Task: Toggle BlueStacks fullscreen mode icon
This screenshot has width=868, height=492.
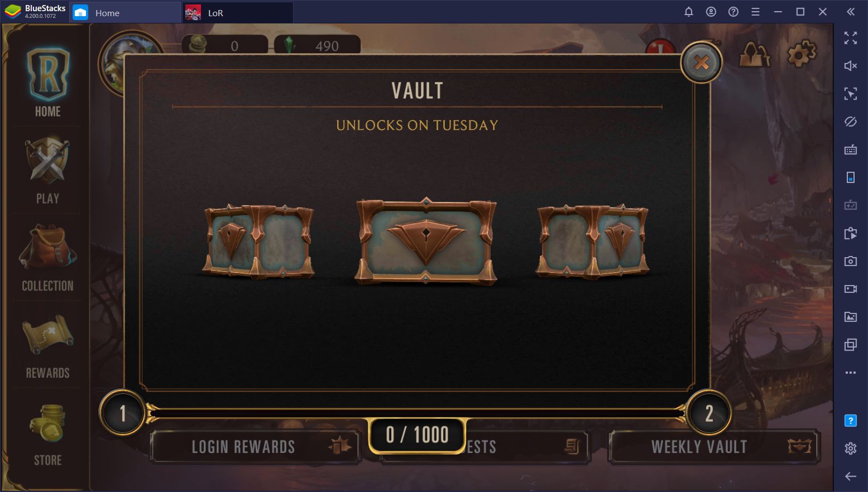Action: (x=850, y=38)
